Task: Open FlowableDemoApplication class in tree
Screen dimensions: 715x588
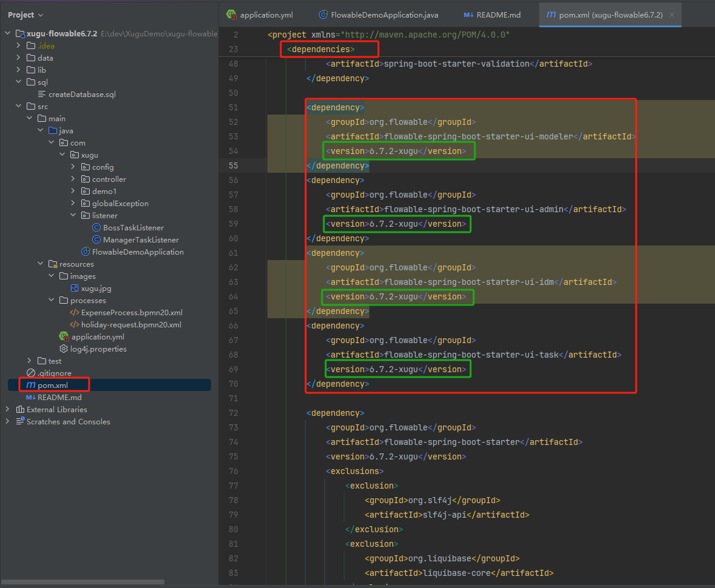Action: [x=138, y=252]
